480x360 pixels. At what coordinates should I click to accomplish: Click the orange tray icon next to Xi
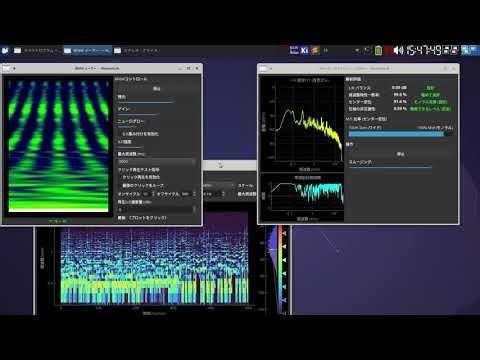point(315,50)
